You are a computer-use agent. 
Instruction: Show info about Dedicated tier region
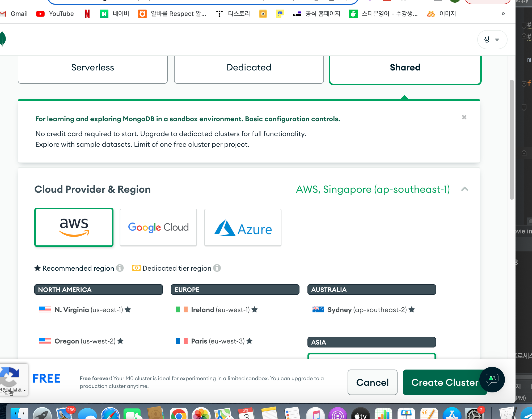217,268
